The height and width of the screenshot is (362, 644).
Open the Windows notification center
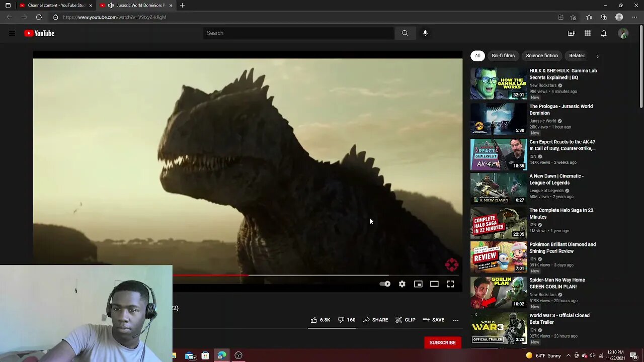pyautogui.click(x=634, y=356)
